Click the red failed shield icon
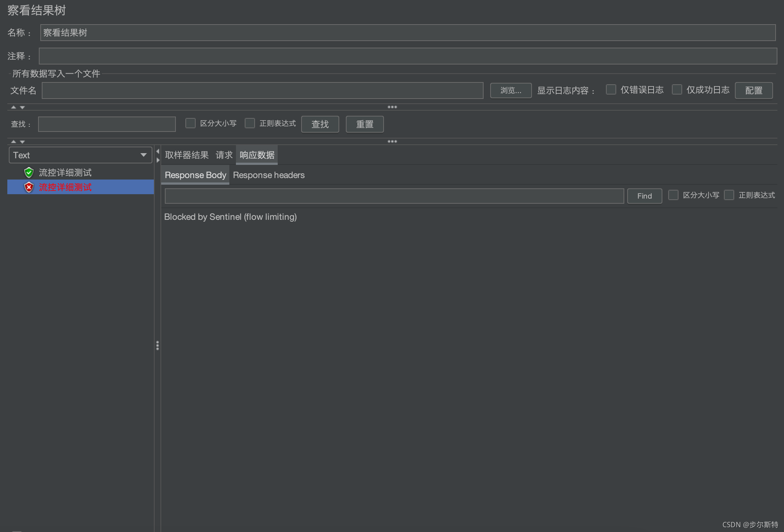Viewport: 784px width, 532px height. pos(29,187)
